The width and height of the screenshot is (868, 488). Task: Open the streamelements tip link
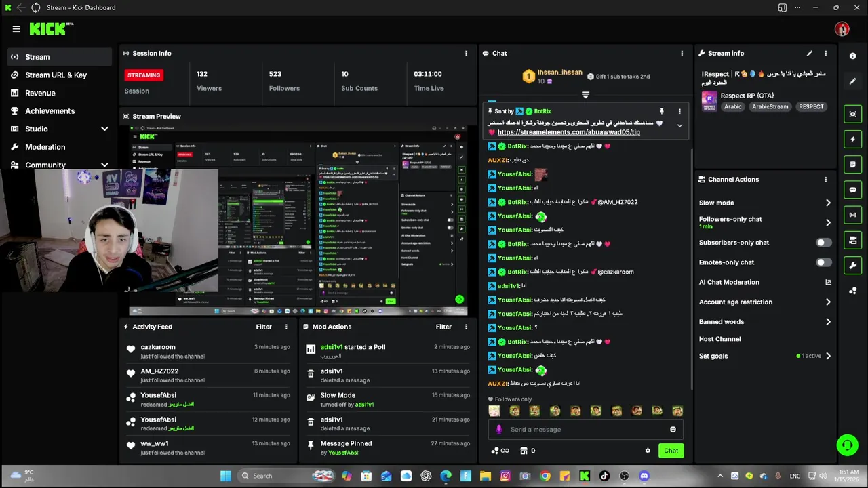[568, 132]
